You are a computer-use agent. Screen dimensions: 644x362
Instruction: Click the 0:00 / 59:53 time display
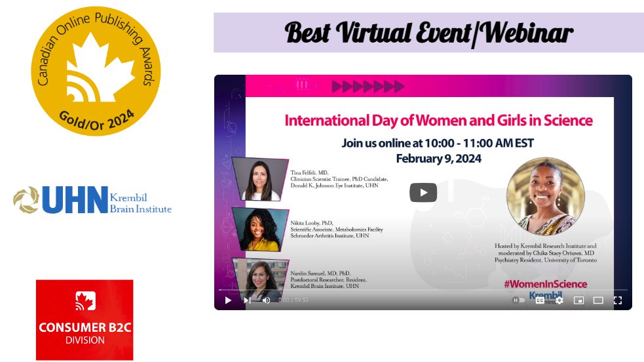tap(294, 300)
